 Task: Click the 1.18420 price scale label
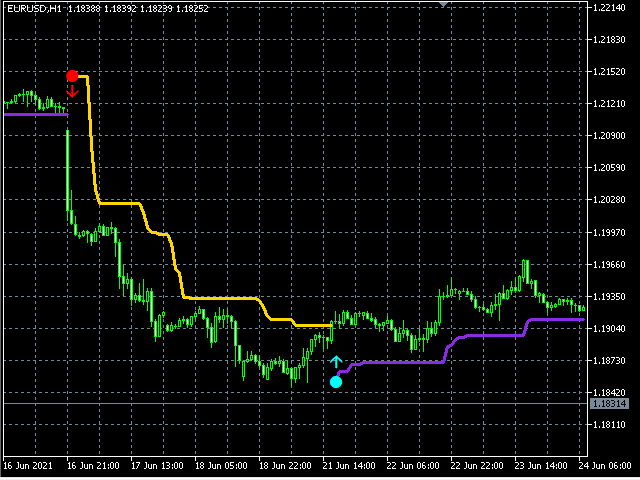(609, 392)
